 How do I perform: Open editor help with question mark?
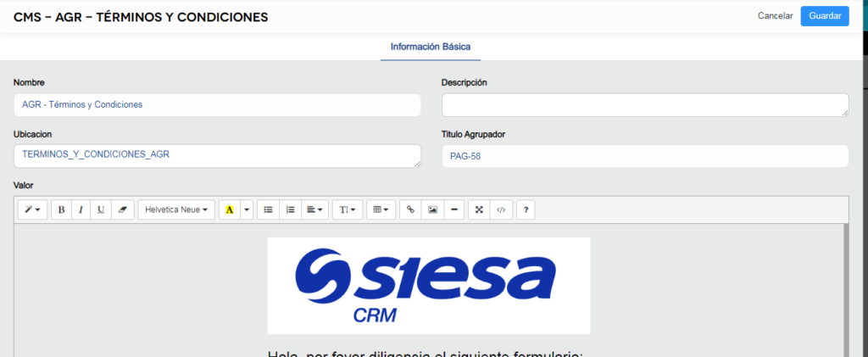click(x=526, y=209)
